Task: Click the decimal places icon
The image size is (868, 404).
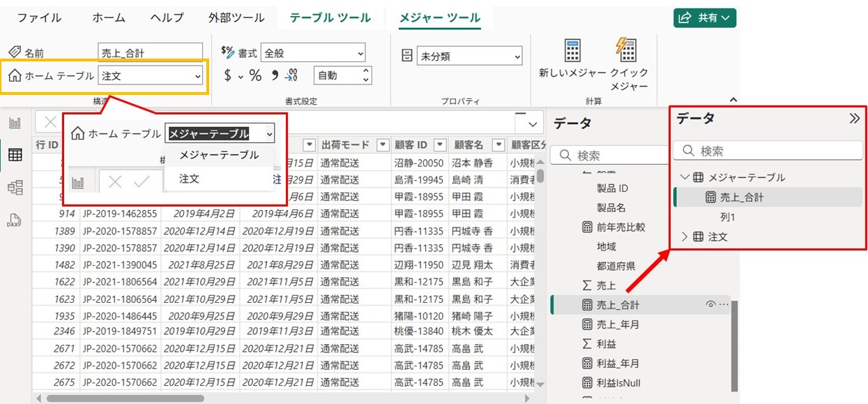Action: click(291, 75)
